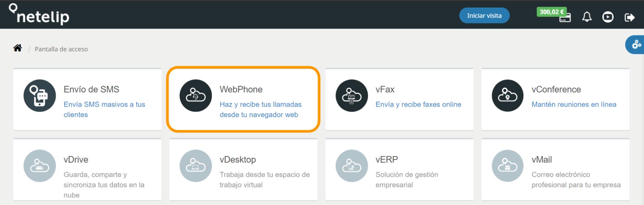Viewport: 644px width, 205px height.
Task: Log out using the exit icon
Action: click(x=630, y=17)
